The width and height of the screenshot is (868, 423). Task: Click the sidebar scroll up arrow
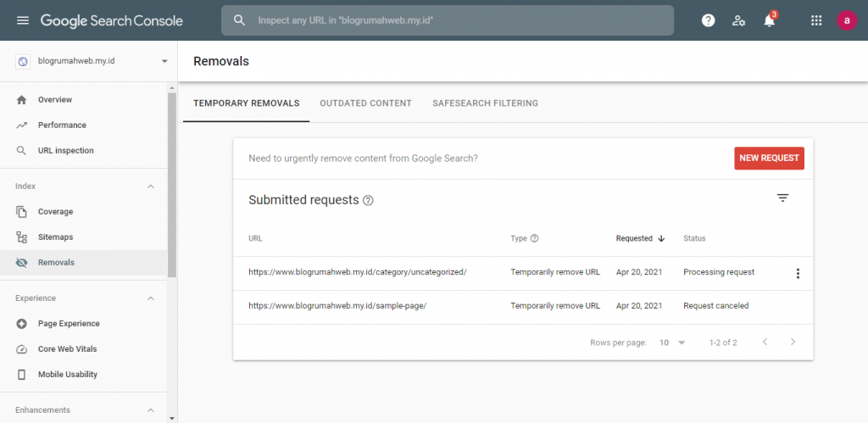(x=171, y=88)
